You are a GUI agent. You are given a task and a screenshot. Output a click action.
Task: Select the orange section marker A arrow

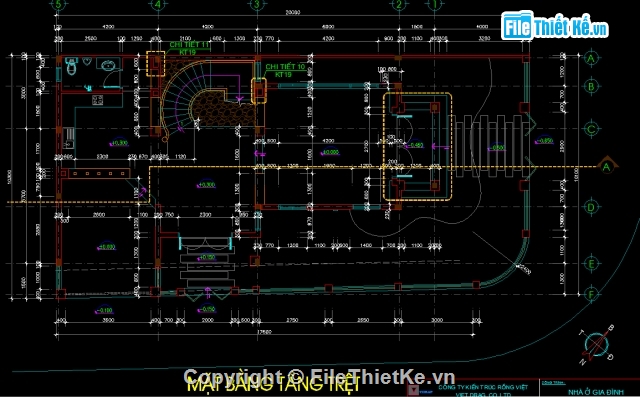coord(607,165)
